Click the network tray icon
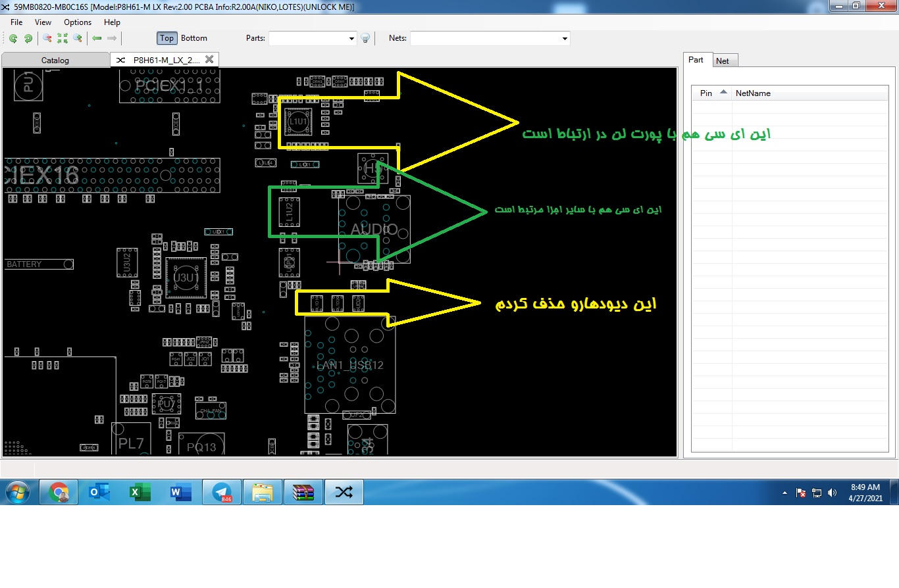 [x=817, y=493]
